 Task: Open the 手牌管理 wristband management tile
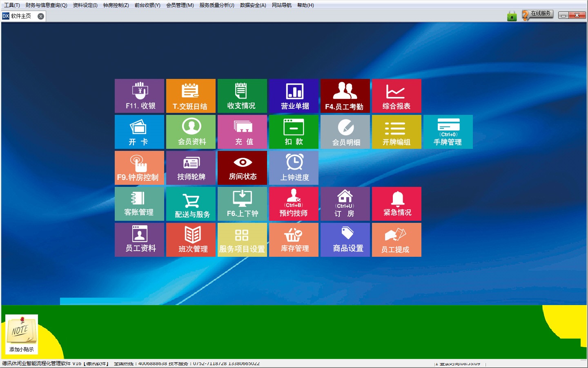tap(448, 132)
